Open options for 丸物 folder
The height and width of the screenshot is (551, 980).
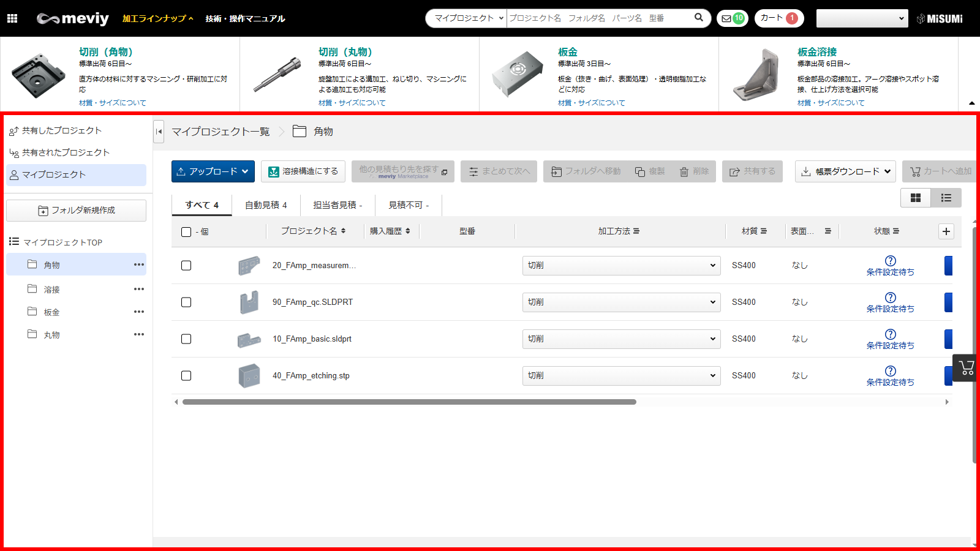[x=139, y=334]
